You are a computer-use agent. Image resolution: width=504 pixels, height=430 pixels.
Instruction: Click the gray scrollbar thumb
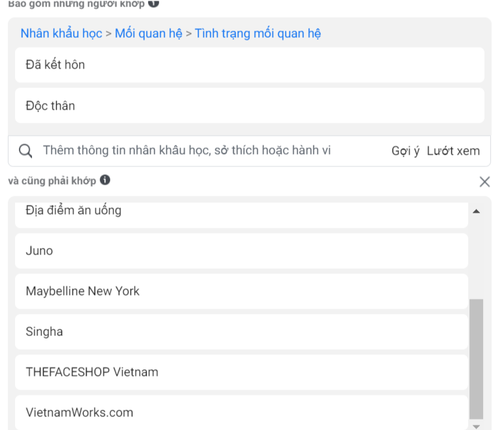click(x=476, y=358)
